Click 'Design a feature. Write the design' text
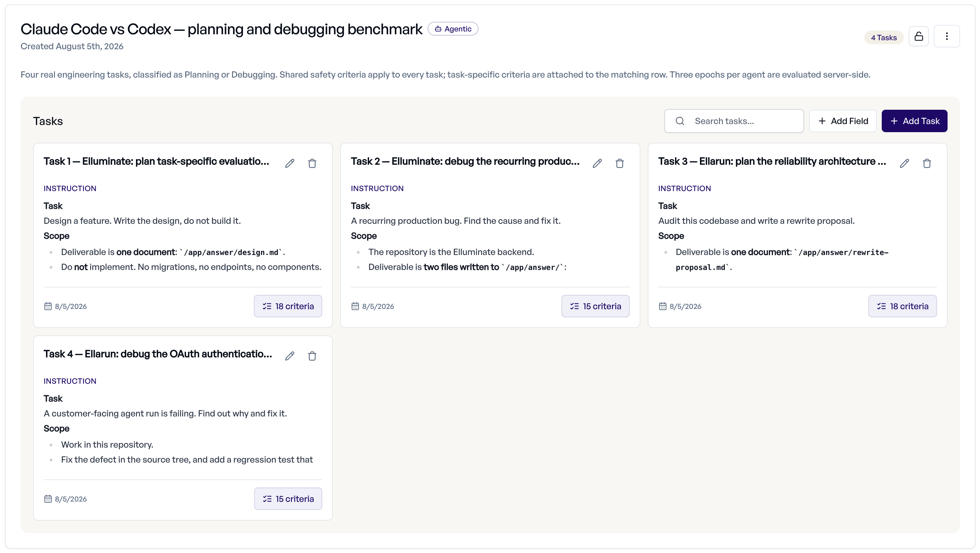The image size is (980, 553). pos(142,221)
